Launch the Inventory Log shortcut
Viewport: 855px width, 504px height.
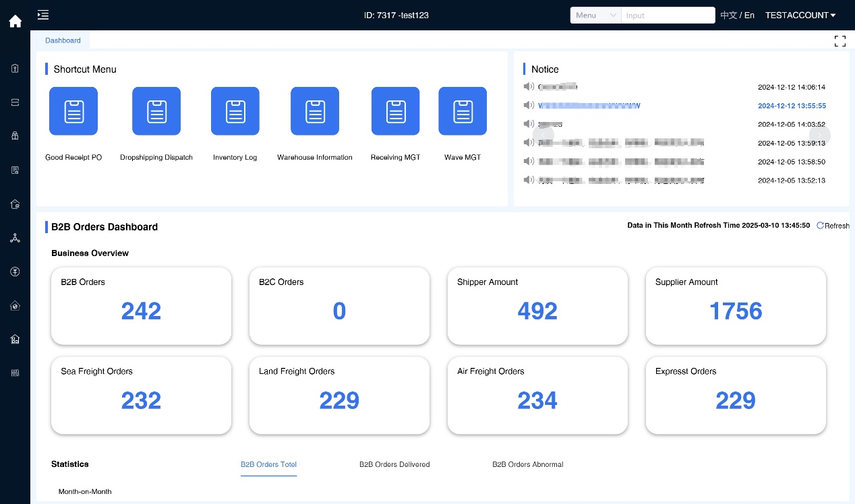235,111
